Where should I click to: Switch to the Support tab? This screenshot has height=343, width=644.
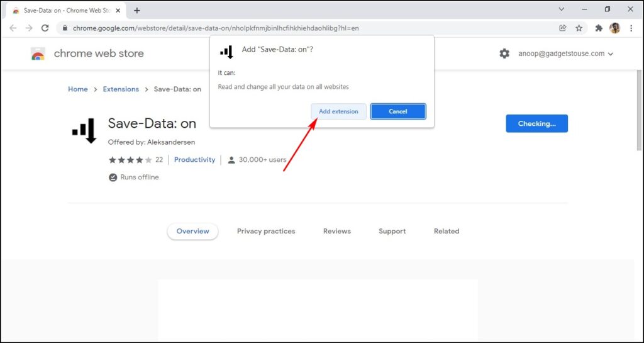tap(392, 231)
